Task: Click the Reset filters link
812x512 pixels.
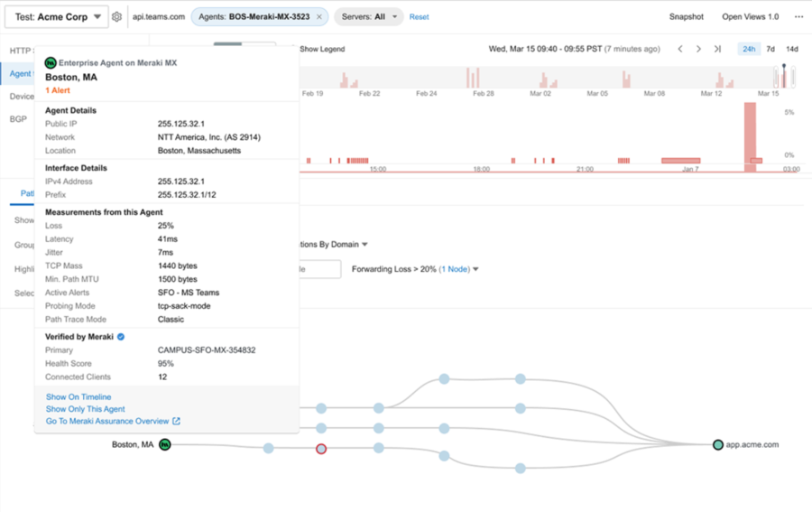Action: point(419,16)
